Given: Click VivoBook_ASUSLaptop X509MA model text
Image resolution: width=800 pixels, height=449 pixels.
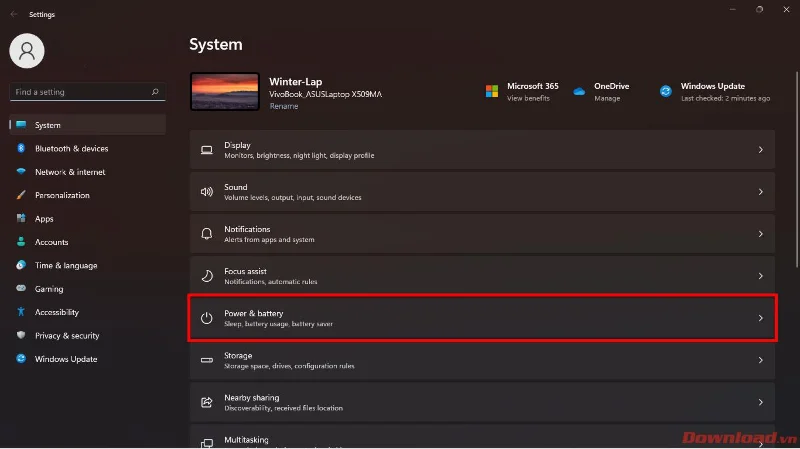Looking at the screenshot, I should click(325, 94).
